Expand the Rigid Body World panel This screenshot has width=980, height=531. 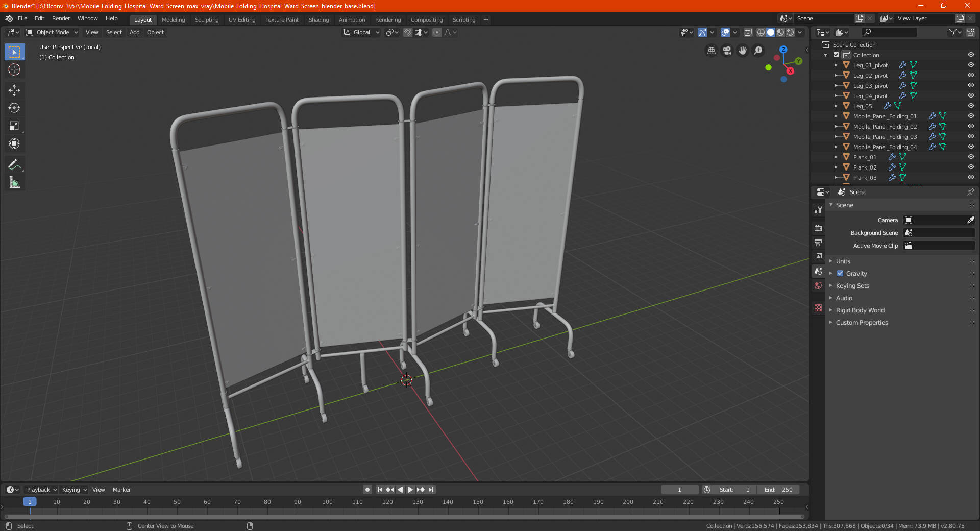pyautogui.click(x=860, y=310)
